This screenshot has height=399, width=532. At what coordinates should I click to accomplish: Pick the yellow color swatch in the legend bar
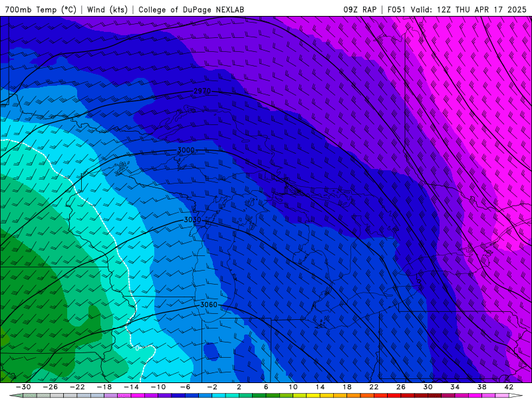click(x=313, y=396)
